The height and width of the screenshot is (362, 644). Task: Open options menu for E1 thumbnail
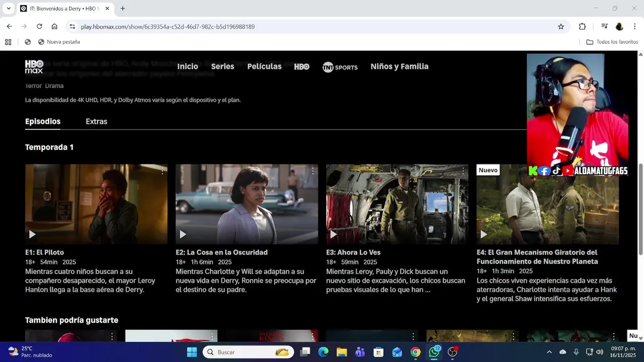click(x=162, y=171)
